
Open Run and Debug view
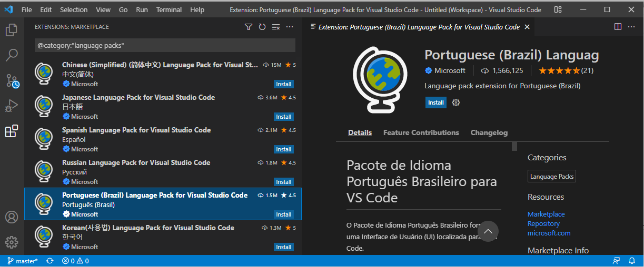pyautogui.click(x=12, y=106)
